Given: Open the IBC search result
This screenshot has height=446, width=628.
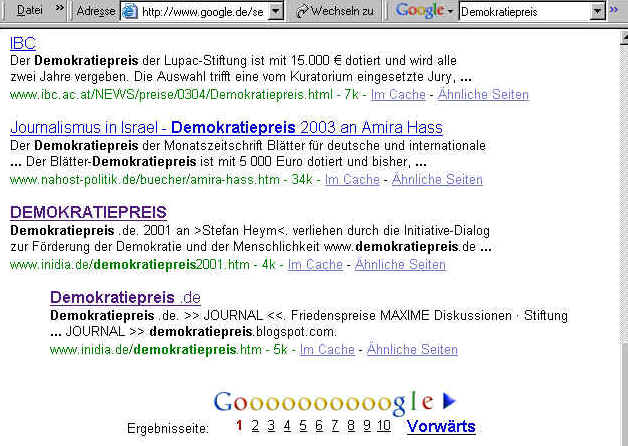Looking at the screenshot, I should tap(23, 43).
